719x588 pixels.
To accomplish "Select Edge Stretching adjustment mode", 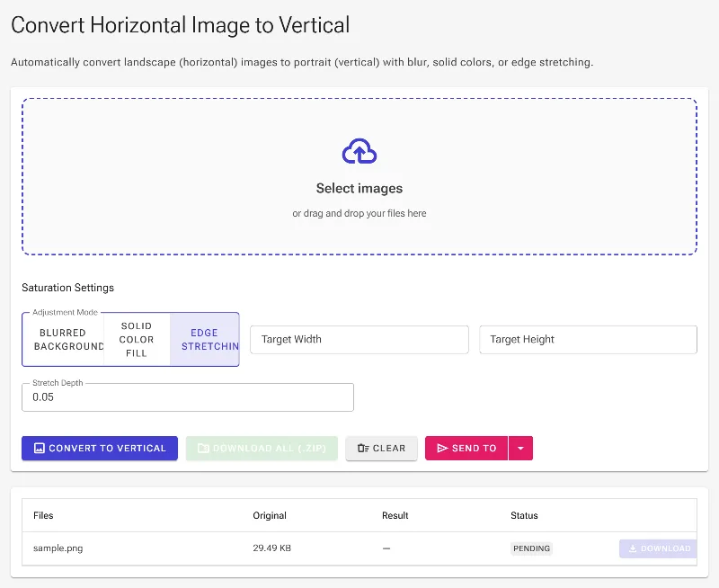I will [x=205, y=340].
